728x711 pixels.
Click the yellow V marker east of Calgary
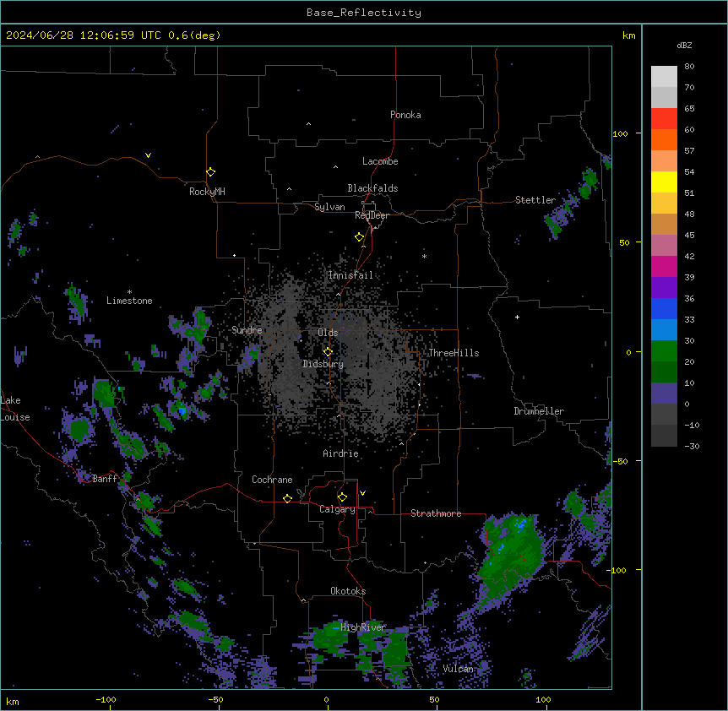click(x=362, y=493)
